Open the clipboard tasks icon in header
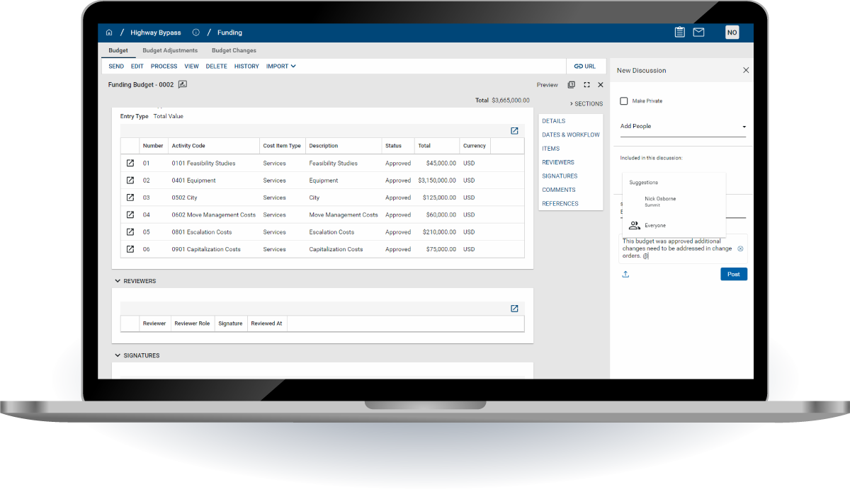 [x=679, y=32]
